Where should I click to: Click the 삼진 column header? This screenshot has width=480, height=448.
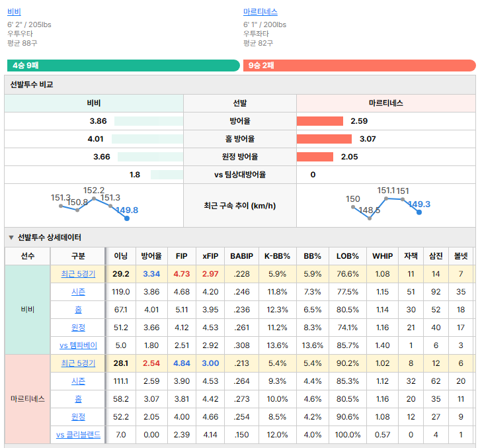click(436, 256)
